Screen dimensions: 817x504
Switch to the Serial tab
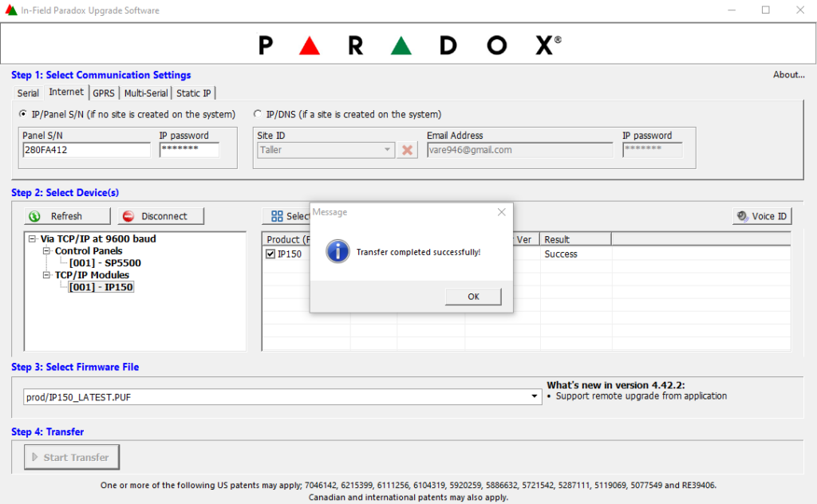(x=28, y=93)
